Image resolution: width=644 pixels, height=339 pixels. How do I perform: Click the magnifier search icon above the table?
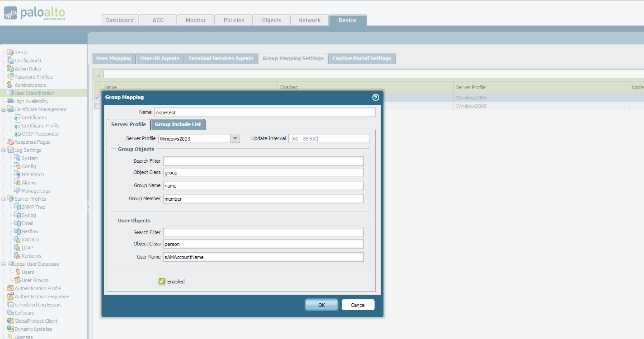click(x=98, y=74)
